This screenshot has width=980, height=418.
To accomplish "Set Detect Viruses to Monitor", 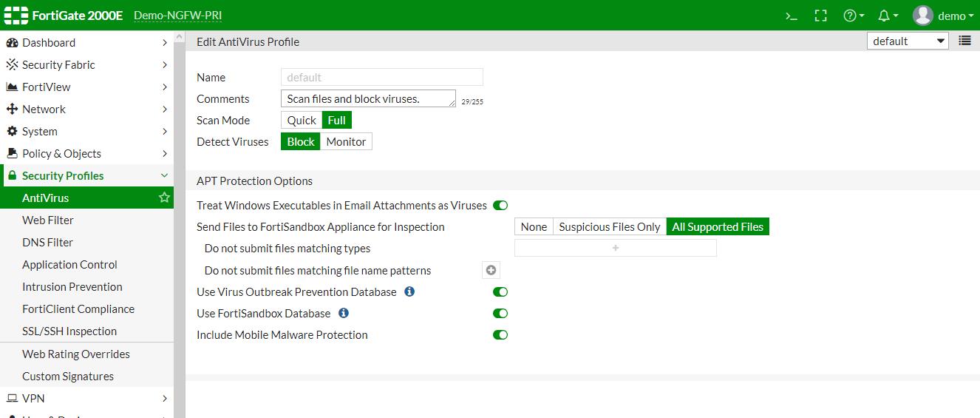I will tap(346, 141).
